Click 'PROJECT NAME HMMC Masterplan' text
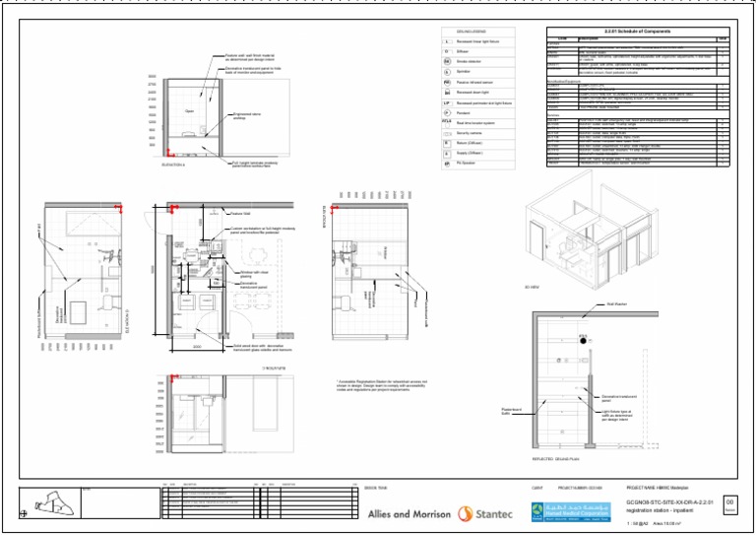756x535 pixels. pos(658,489)
